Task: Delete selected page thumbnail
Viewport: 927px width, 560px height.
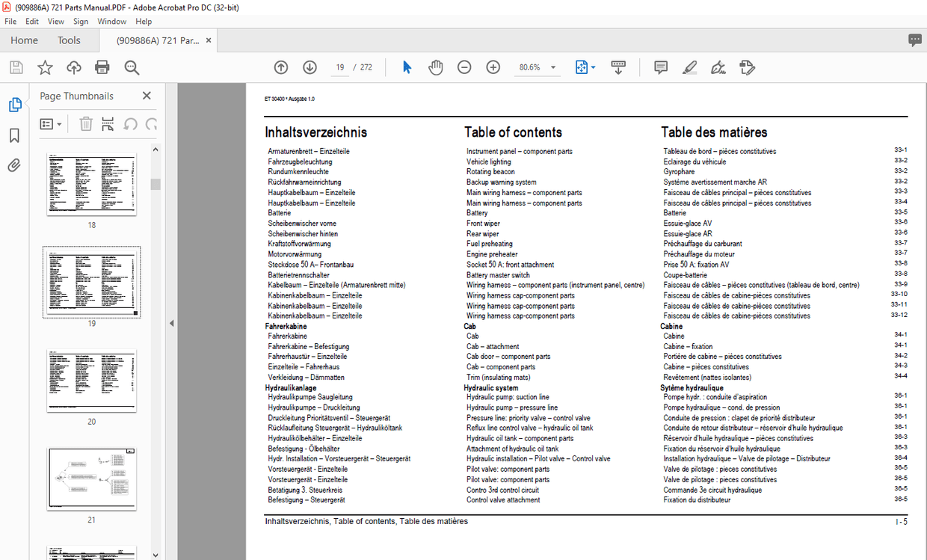Action: pyautogui.click(x=86, y=123)
